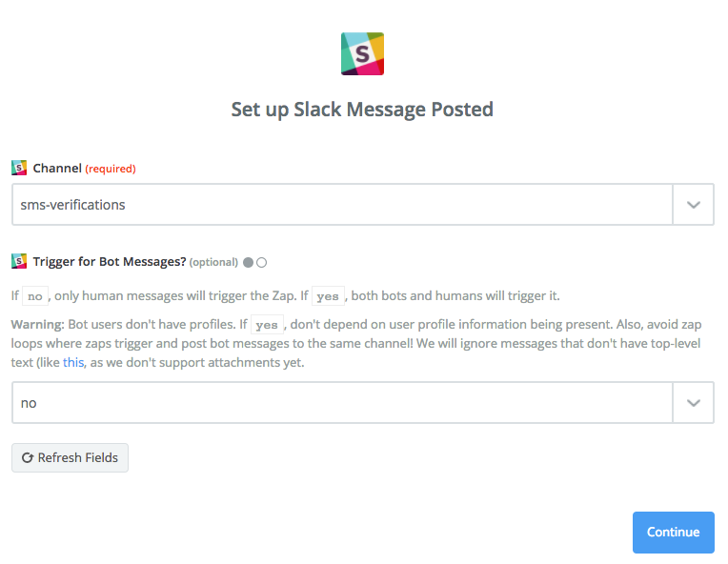Click the 'no' code tag in description
Image resolution: width=728 pixels, height=564 pixels.
click(35, 296)
